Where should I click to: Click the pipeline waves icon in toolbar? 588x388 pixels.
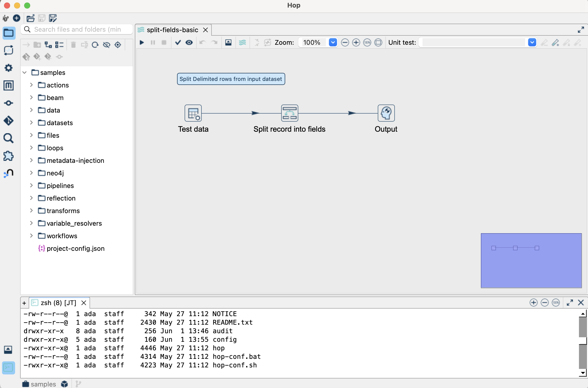click(242, 42)
